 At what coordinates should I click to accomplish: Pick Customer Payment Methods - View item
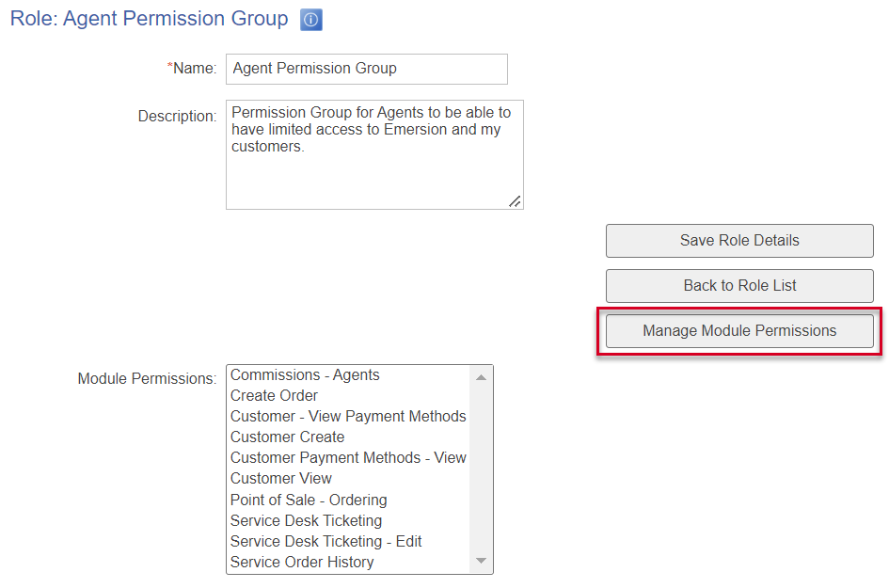pyautogui.click(x=348, y=458)
